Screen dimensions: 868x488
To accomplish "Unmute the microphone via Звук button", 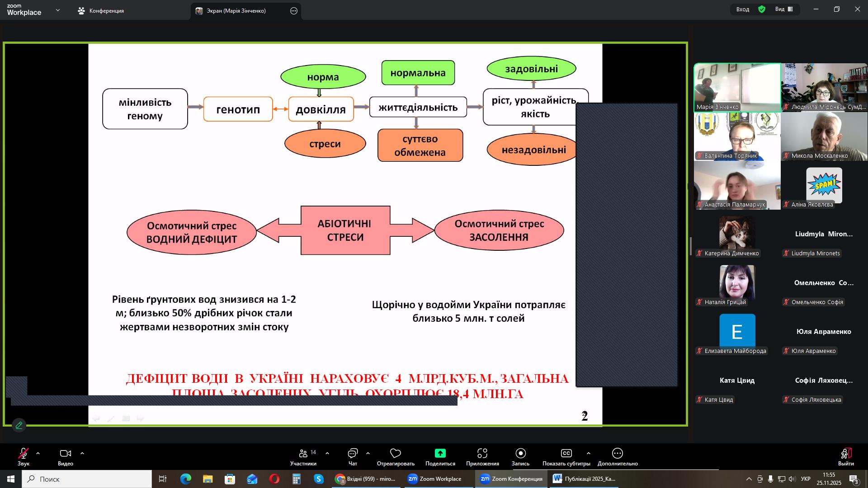I will coord(23,454).
